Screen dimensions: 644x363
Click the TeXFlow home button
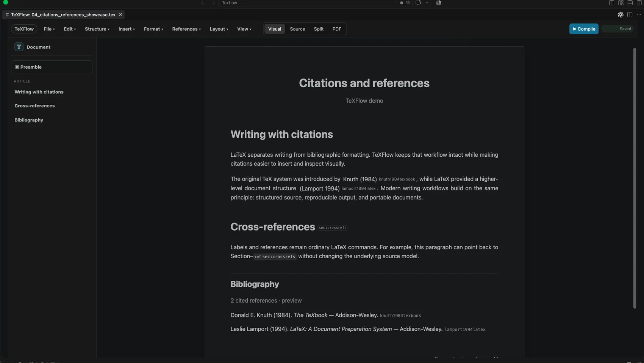tap(24, 29)
